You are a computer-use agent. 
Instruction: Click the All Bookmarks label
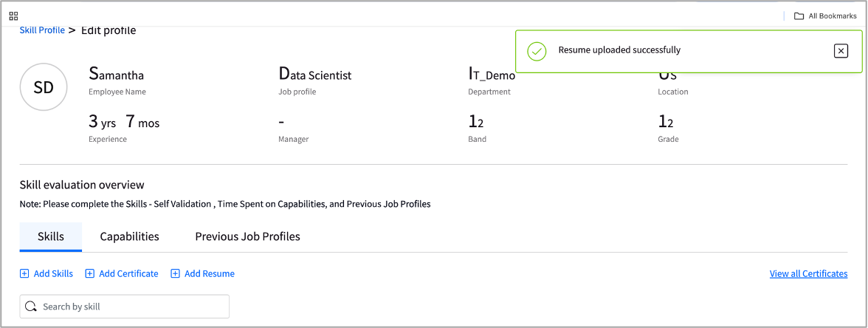pos(833,16)
